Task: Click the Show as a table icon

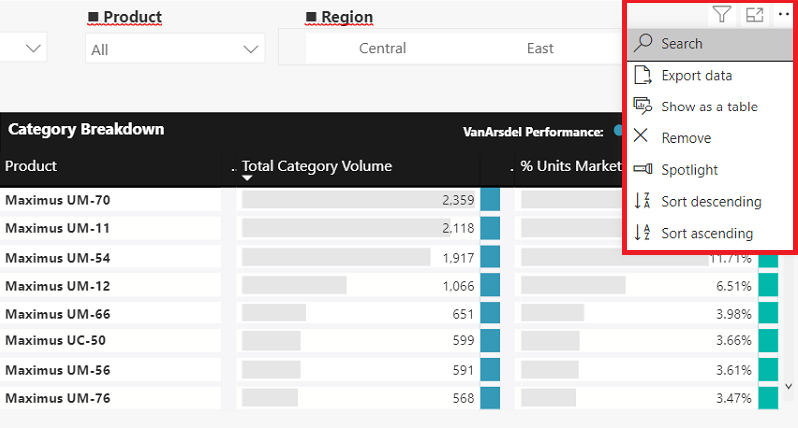Action: (x=642, y=106)
